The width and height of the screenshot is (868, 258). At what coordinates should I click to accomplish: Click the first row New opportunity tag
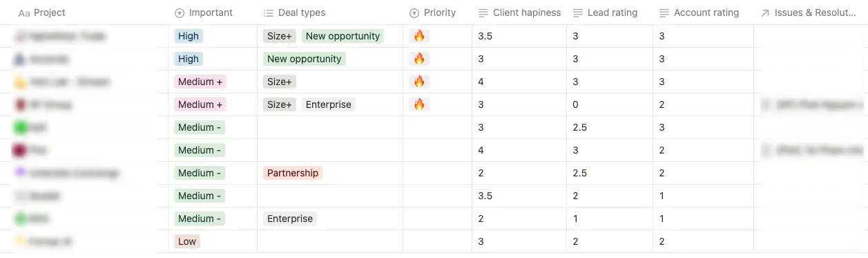pos(343,36)
